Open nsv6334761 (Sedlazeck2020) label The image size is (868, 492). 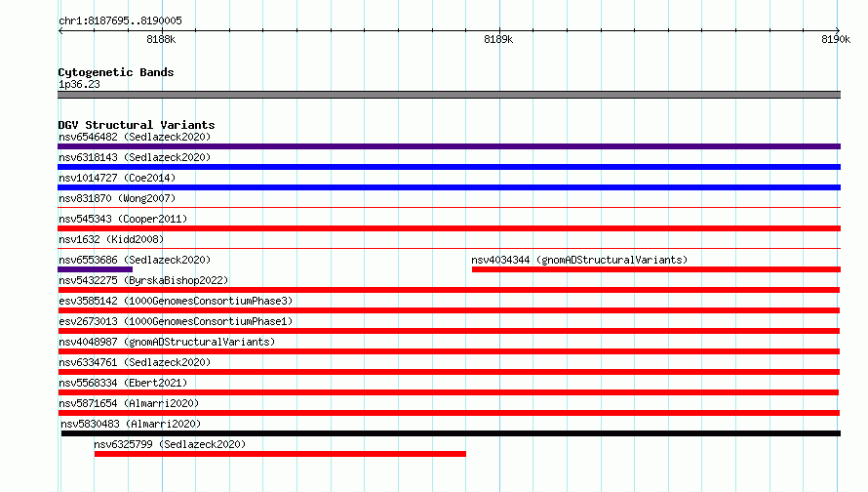coord(135,362)
